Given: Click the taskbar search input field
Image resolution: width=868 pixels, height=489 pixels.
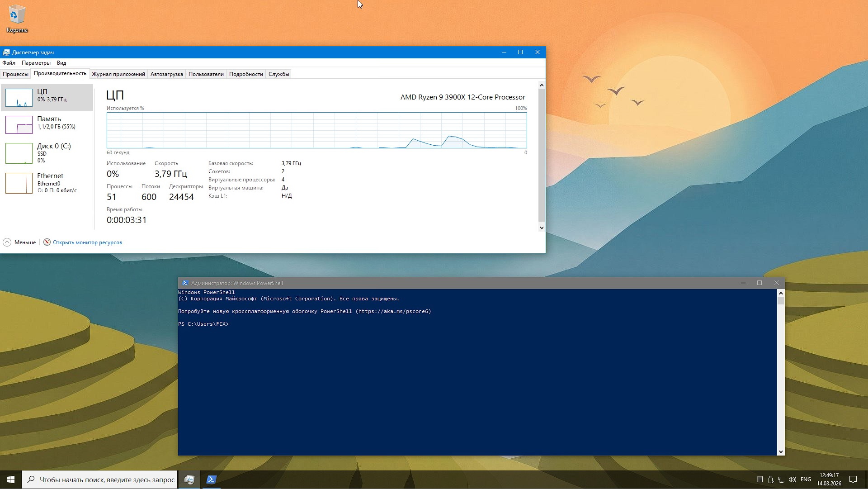Looking at the screenshot, I should click(106, 480).
